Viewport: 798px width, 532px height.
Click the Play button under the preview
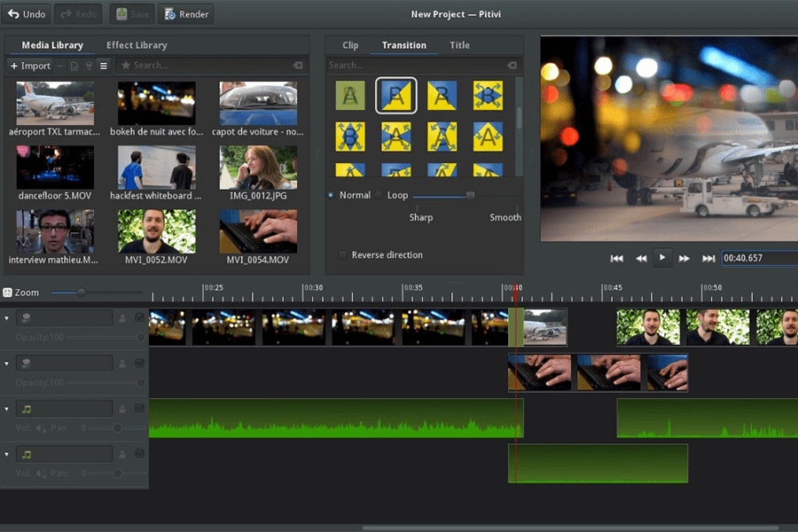662,258
